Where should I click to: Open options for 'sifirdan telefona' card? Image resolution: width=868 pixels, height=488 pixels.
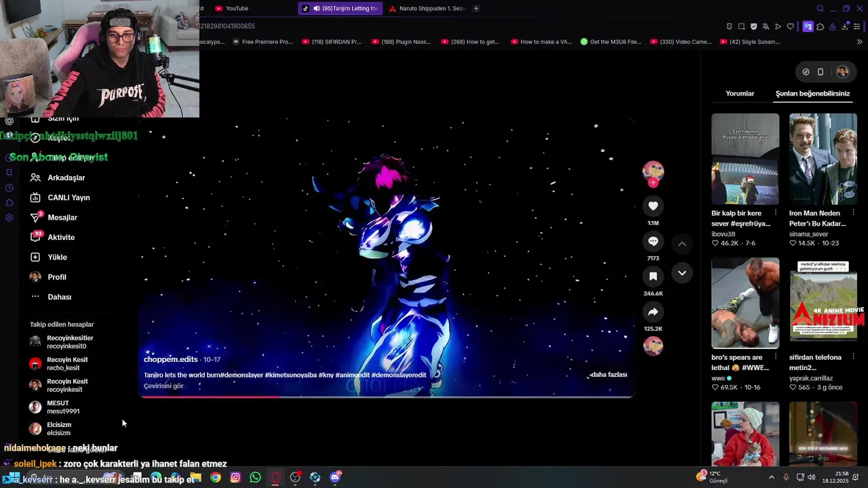click(853, 357)
